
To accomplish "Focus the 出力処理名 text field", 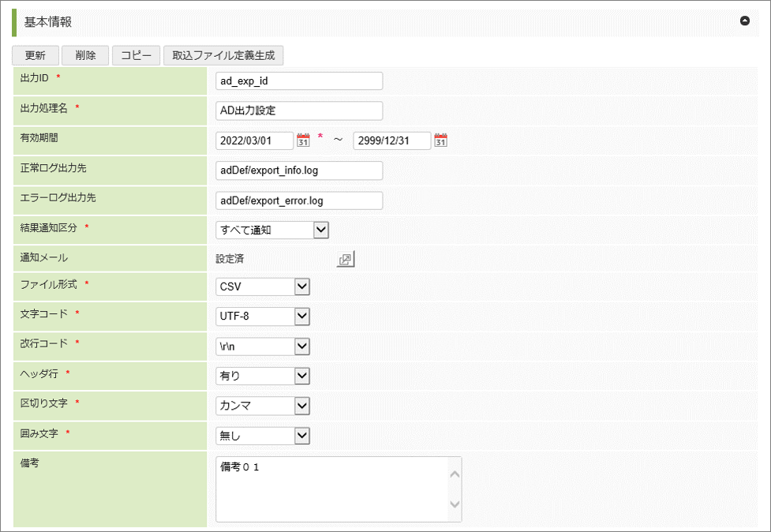I will [x=298, y=111].
